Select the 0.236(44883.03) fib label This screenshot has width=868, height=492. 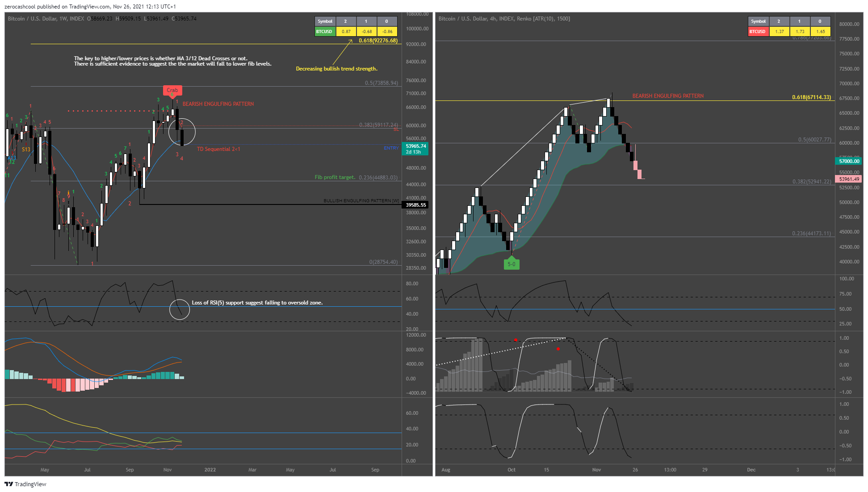pos(378,178)
